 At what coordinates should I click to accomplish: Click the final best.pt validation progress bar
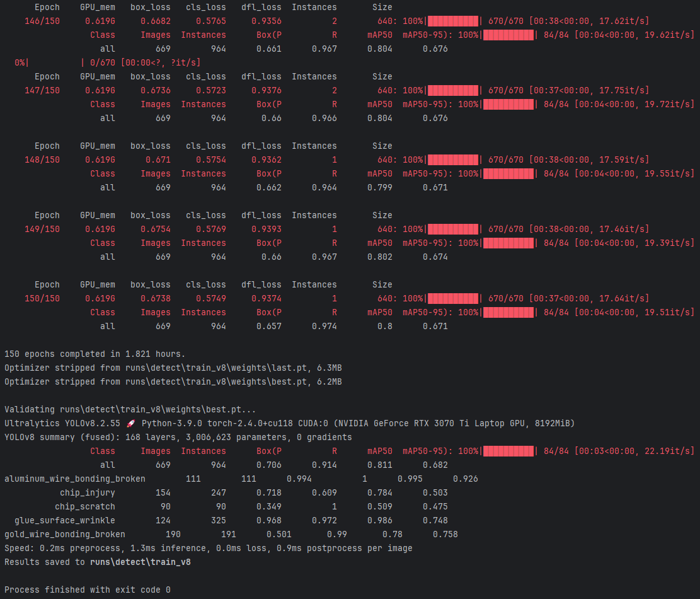(508, 451)
